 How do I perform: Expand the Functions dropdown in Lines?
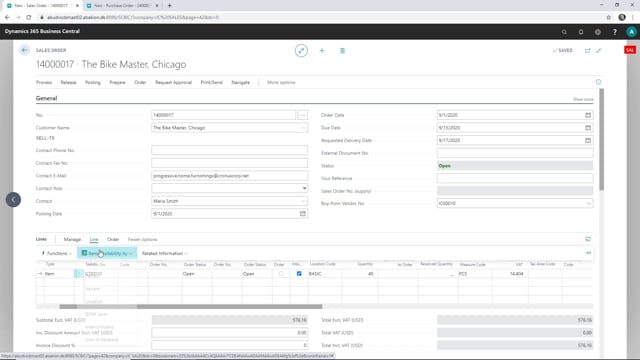[x=57, y=253]
